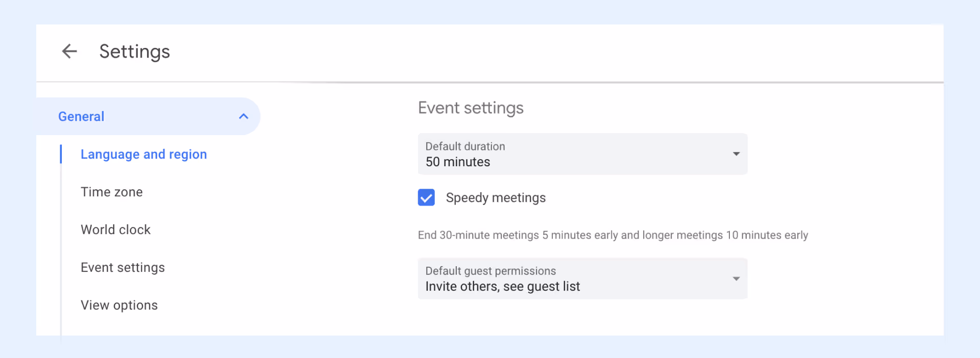
Task: Jump to Event settings in the sidebar
Action: pos(122,268)
